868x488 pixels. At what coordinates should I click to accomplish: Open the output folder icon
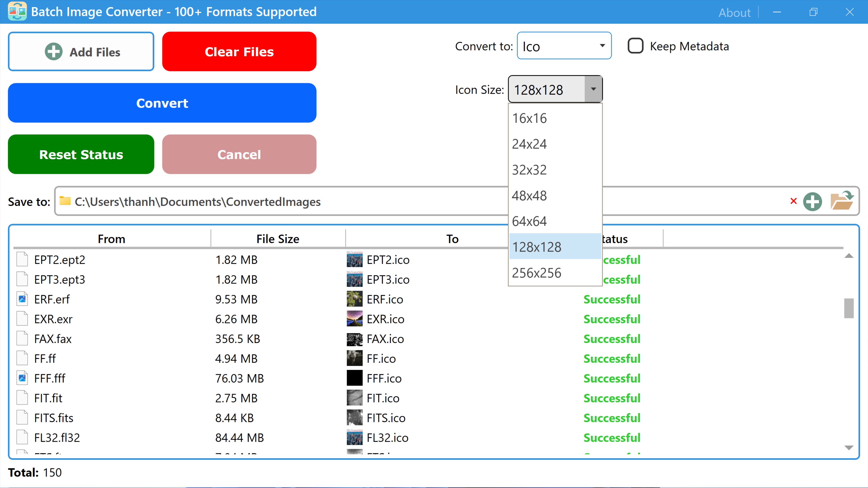[841, 201]
